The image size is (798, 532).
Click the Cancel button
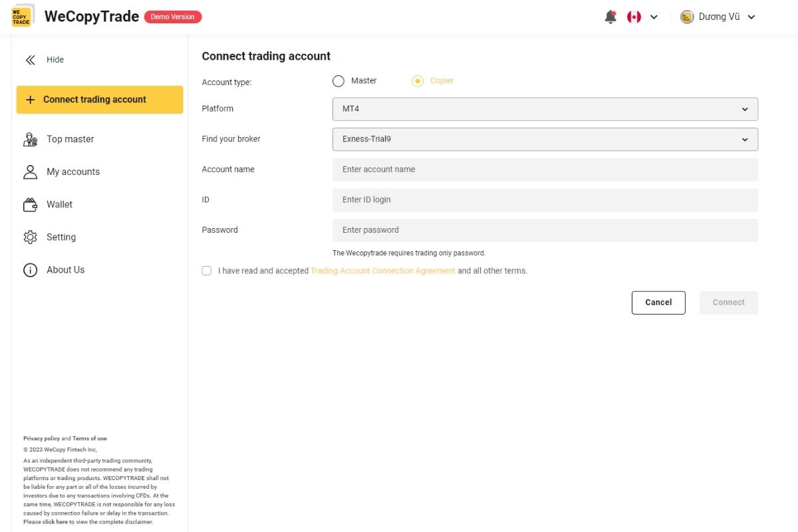tap(658, 302)
